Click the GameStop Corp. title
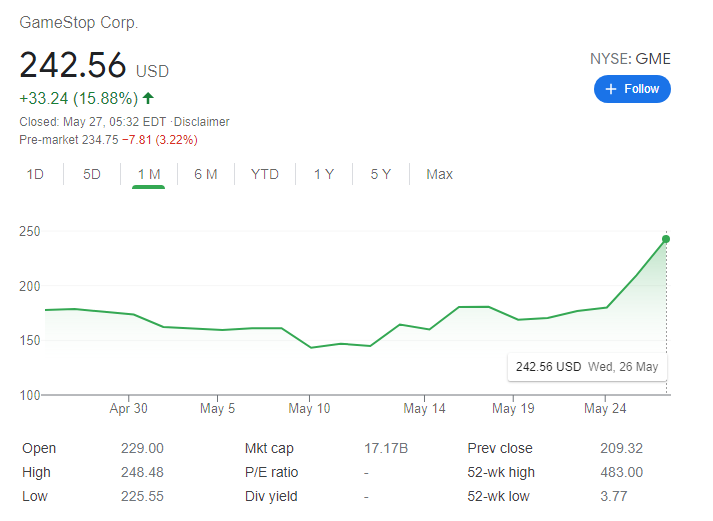This screenshot has height=521, width=713. tap(79, 22)
